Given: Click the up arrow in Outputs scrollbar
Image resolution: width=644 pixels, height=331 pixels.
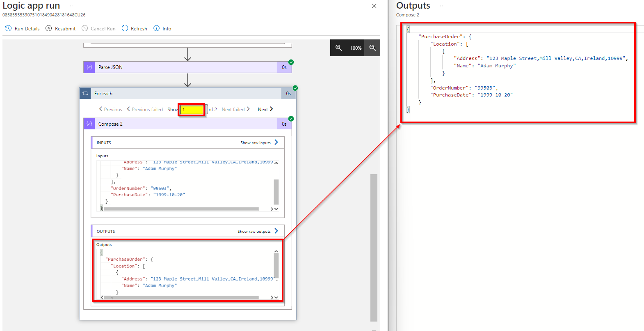Looking at the screenshot, I should (276, 251).
